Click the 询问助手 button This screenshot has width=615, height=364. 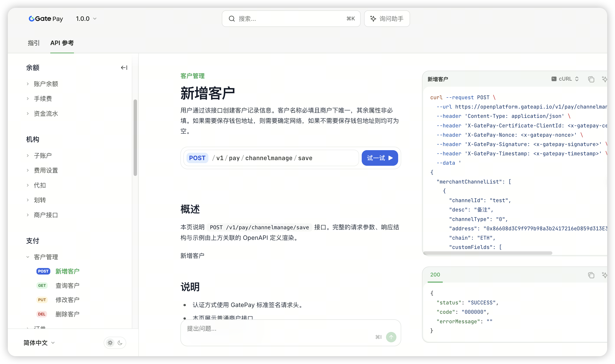tap(387, 19)
